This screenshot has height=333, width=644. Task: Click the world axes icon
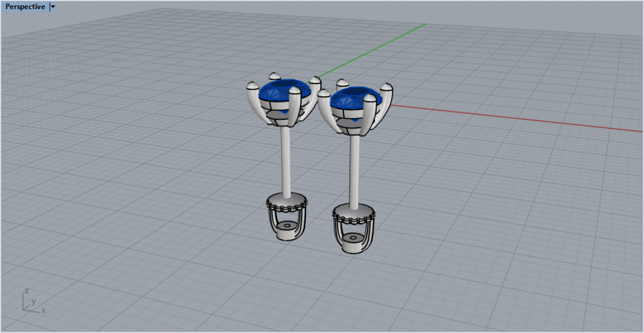tap(33, 302)
